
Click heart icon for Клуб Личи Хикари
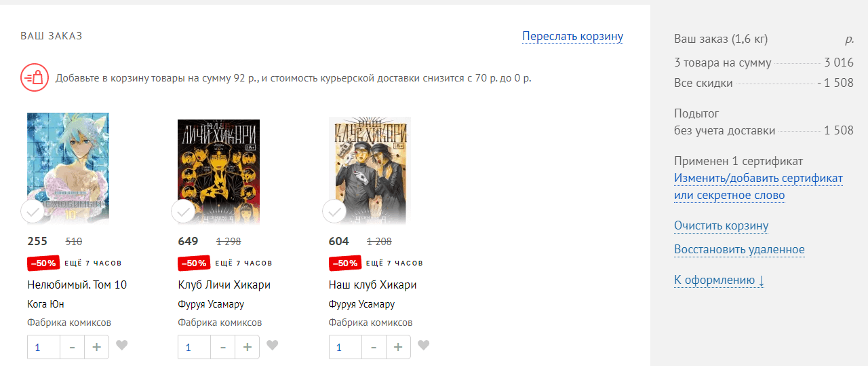272,346
